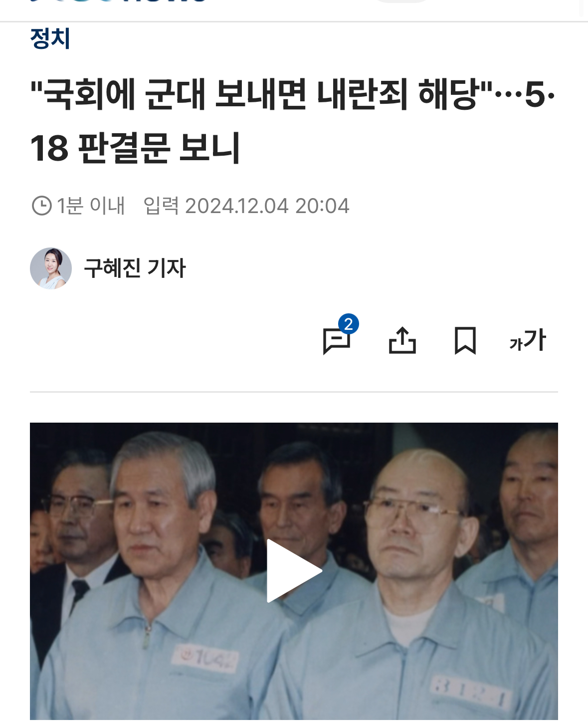This screenshot has height=728, width=588.
Task: Open reporter 구혜진's round profile photo
Action: 51,268
